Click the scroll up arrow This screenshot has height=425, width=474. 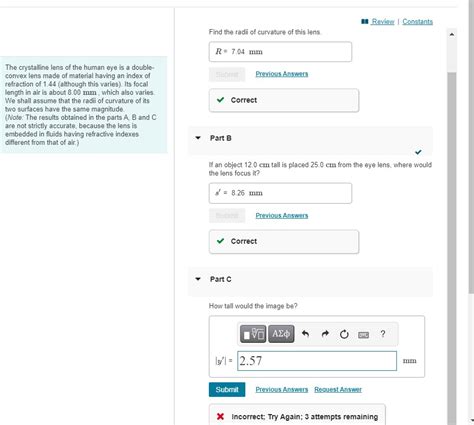[x=452, y=34]
